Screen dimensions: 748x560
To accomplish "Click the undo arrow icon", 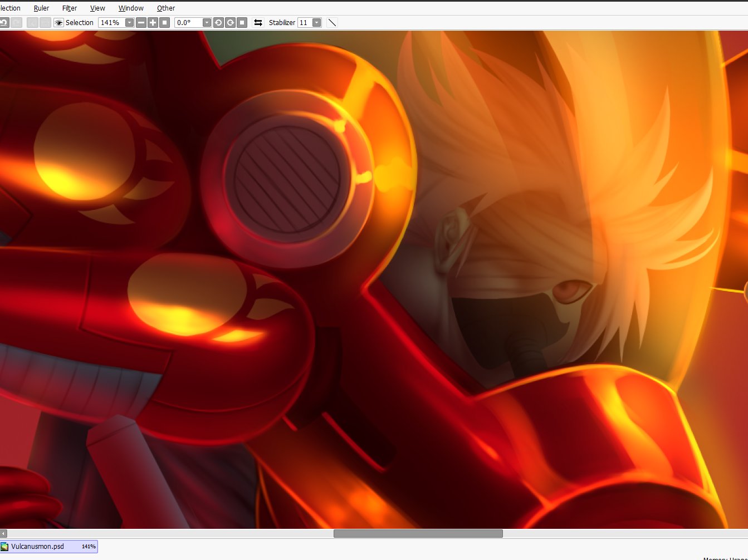I will pos(4,23).
